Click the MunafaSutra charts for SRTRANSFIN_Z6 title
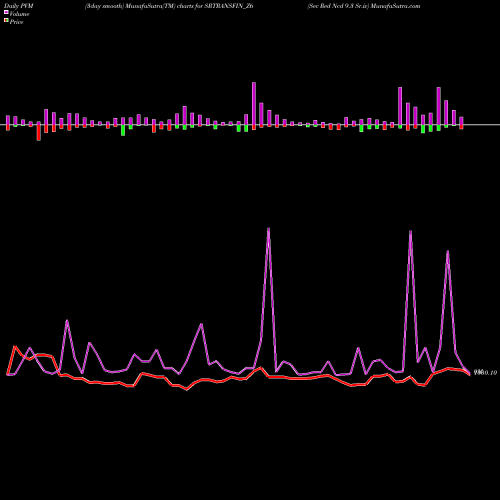Screen dimensions: 500x500 tap(169, 6)
